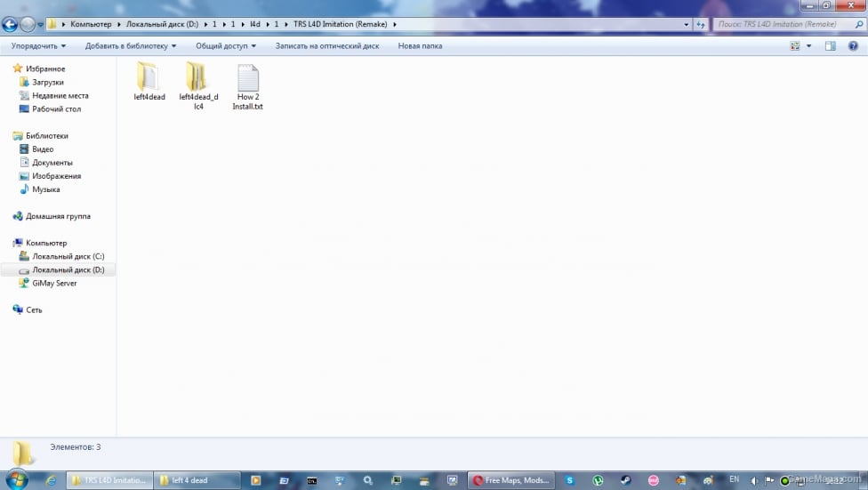Click the pink round taskbar icon
The image size is (868, 490).
coord(654,480)
